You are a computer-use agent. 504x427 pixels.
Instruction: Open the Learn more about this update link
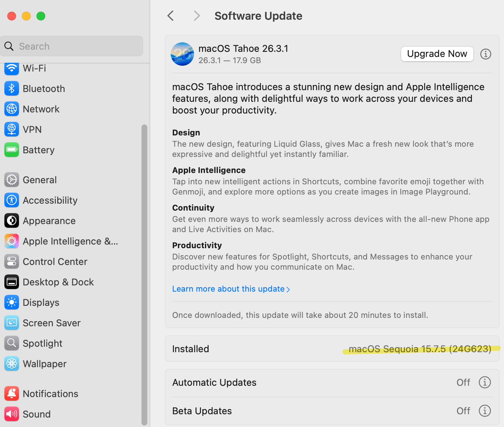pyautogui.click(x=231, y=289)
